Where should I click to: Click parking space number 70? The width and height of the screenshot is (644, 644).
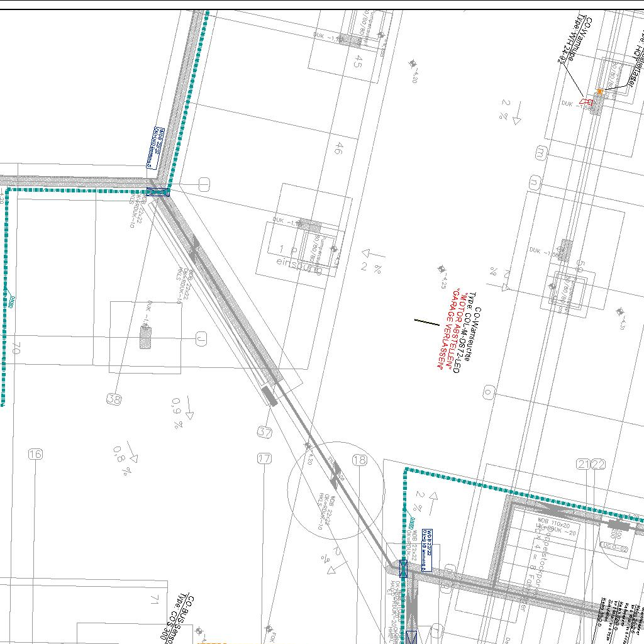coord(16,348)
